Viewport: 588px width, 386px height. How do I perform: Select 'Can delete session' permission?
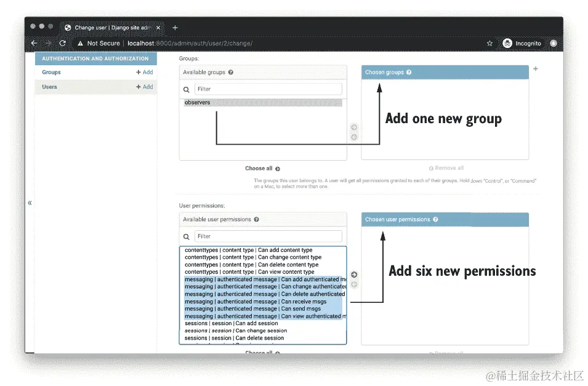click(x=263, y=338)
